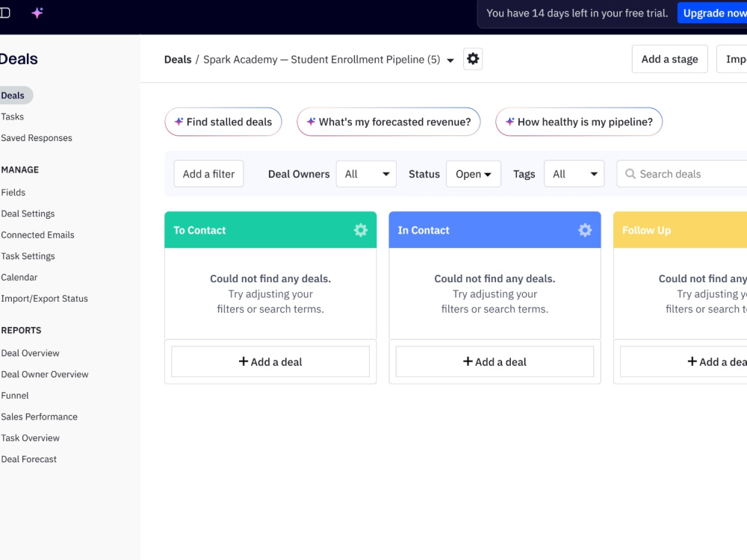Open Import/Export Status
The height and width of the screenshot is (560, 747).
coord(44,299)
